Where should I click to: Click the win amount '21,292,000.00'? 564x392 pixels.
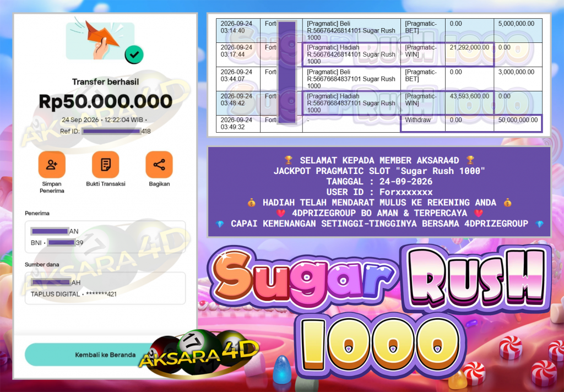pos(469,47)
